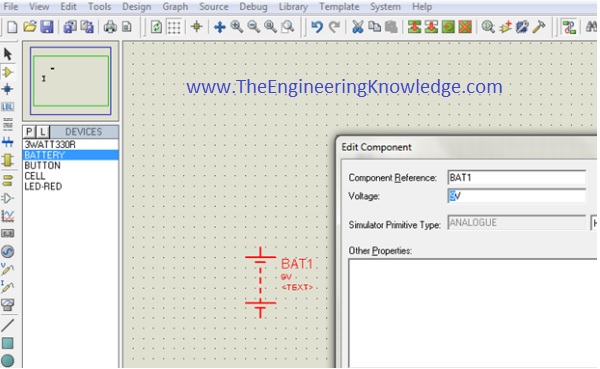Select the 2D line graphics tool
600x369 pixels.
click(x=8, y=325)
